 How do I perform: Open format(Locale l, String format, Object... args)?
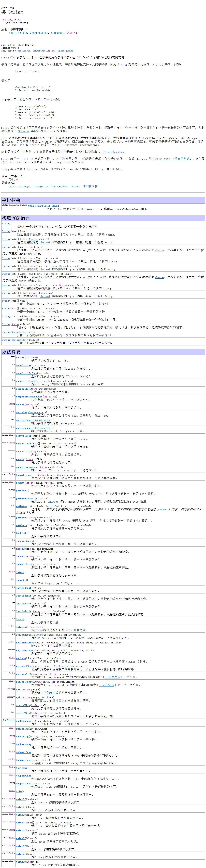pyautogui.click(x=20, y=475)
